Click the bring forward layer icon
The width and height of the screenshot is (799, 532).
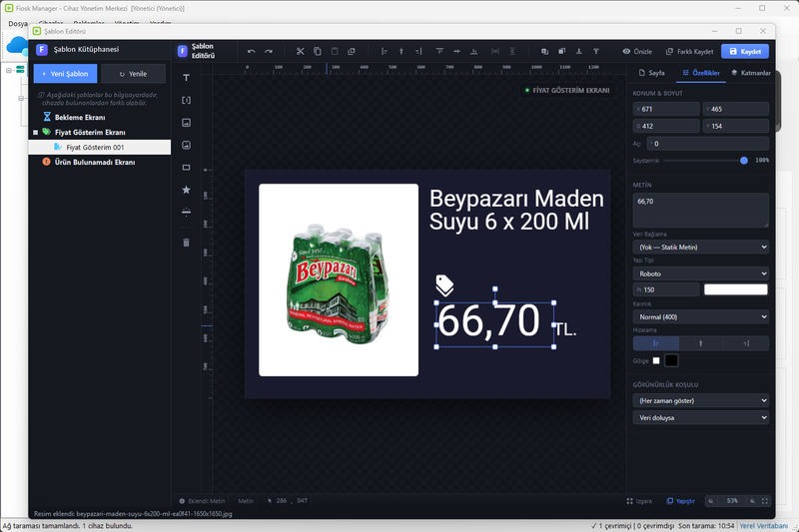[x=544, y=52]
